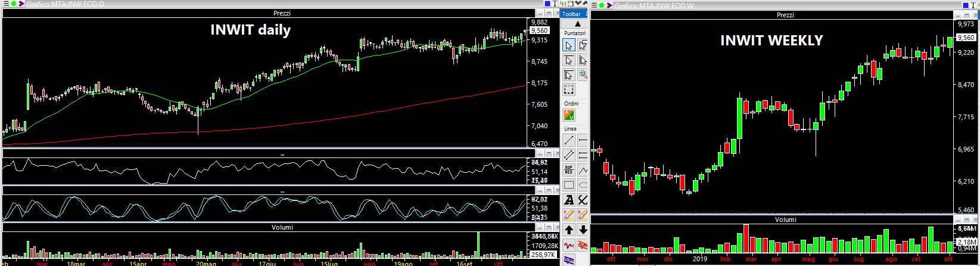Click the 8,175 price axis label
Viewport: 980px width, 266px height.
click(540, 83)
